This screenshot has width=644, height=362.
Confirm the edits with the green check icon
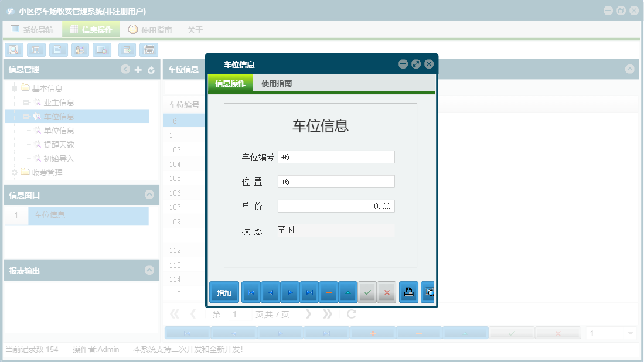367,292
